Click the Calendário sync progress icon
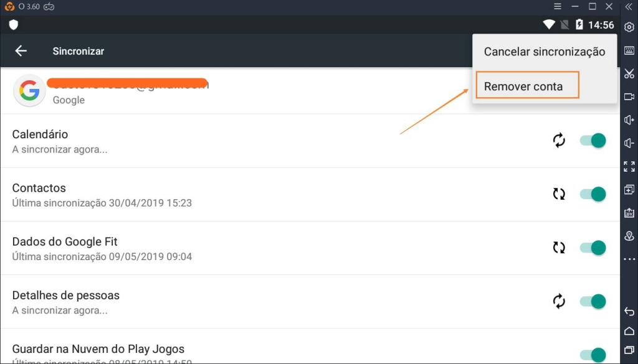Screen dimensions: 638x364 (559, 141)
